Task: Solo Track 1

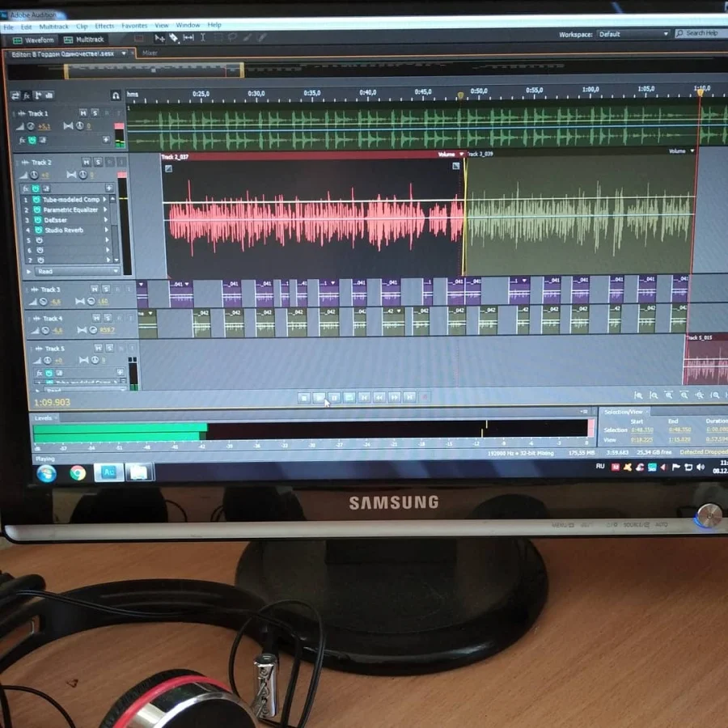Action: pyautogui.click(x=95, y=113)
